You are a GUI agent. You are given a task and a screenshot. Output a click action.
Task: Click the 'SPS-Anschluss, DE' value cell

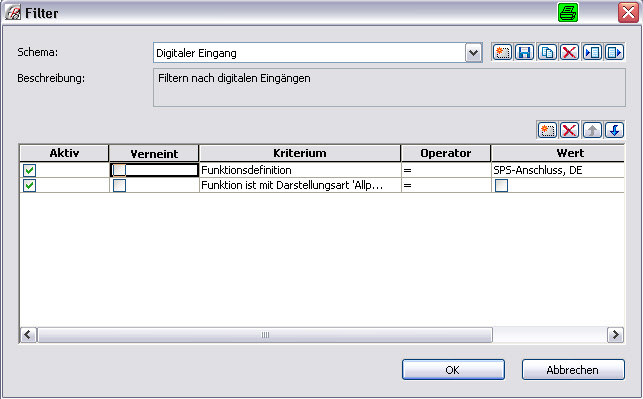558,170
